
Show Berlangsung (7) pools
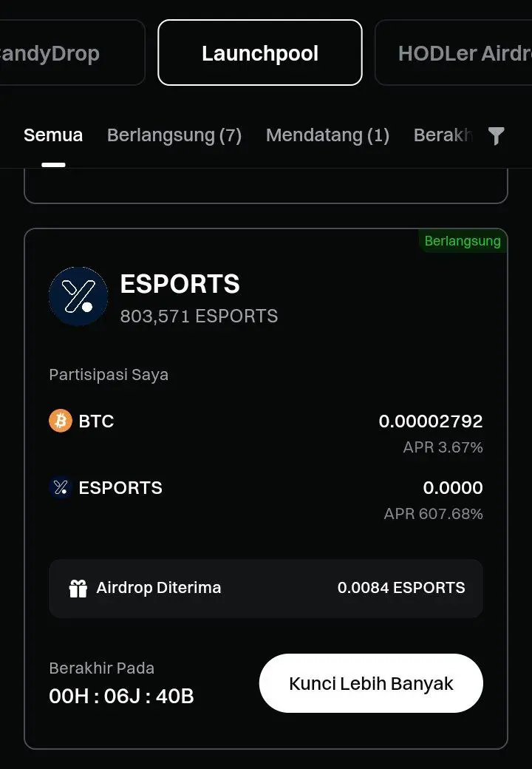click(174, 135)
